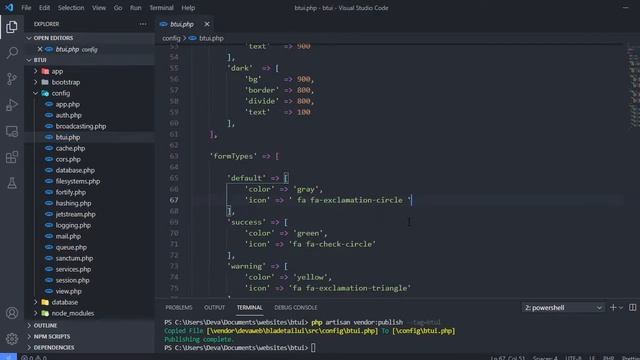Open the Testing flask view

(x=12, y=183)
